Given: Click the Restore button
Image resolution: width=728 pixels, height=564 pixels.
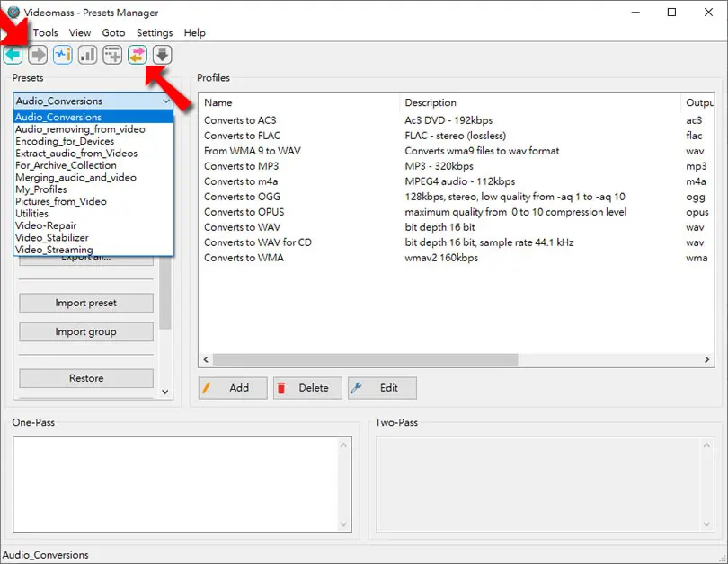Looking at the screenshot, I should coord(86,378).
